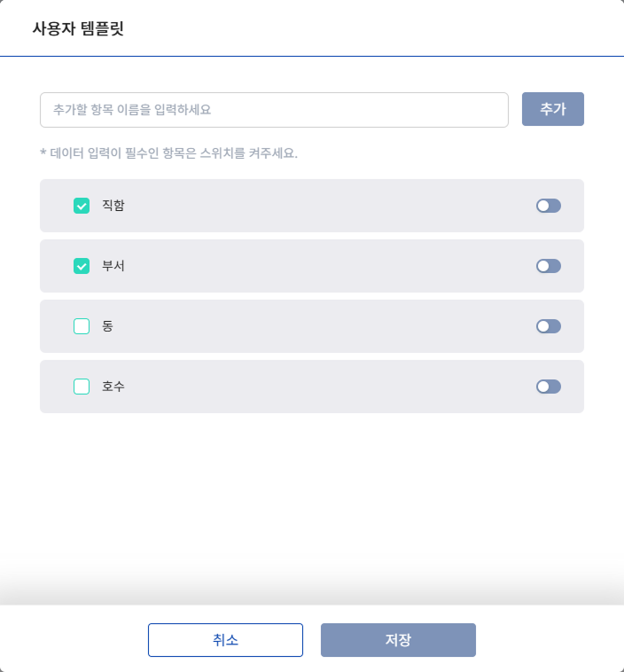Image resolution: width=624 pixels, height=672 pixels.
Task: Enable the 호수 checkbox
Action: point(82,387)
